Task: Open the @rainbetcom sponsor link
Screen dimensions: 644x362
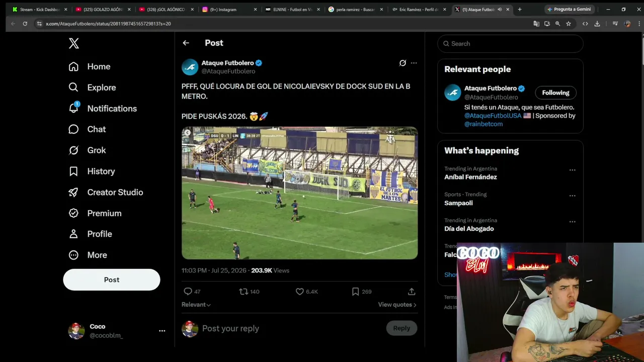Action: pos(484,124)
